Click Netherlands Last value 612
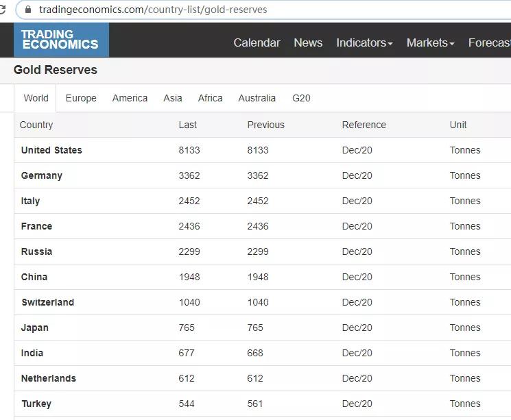The width and height of the screenshot is (511, 420). click(x=187, y=378)
